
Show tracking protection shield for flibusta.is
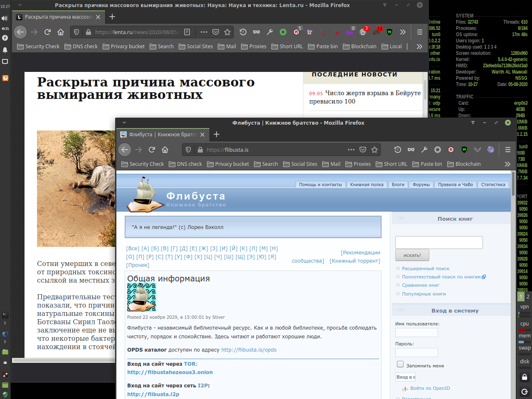pos(188,150)
